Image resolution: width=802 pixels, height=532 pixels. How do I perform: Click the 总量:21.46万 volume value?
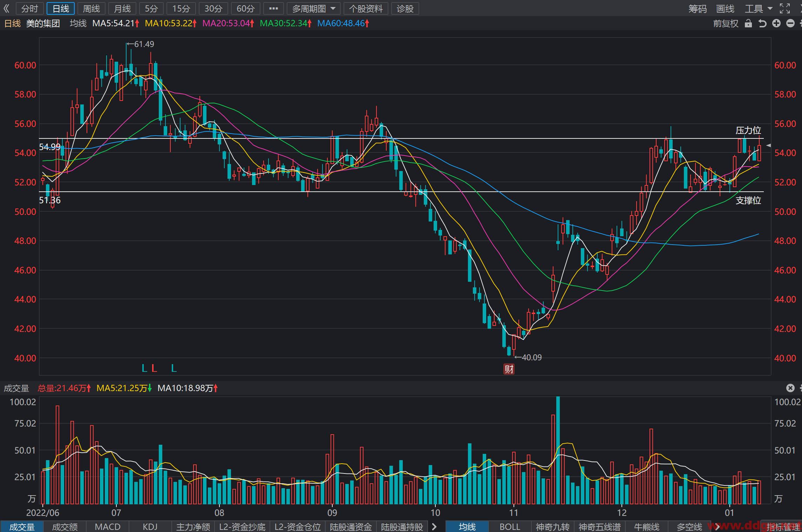click(64, 388)
